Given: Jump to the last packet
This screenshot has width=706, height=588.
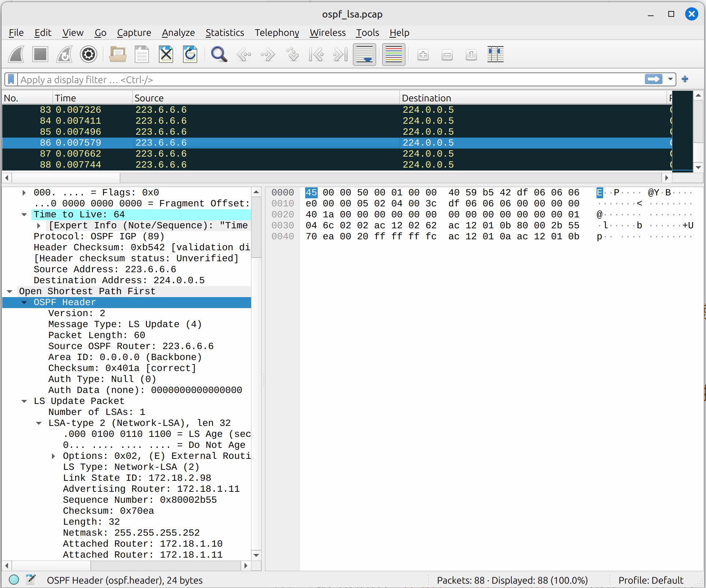Looking at the screenshot, I should click(340, 55).
